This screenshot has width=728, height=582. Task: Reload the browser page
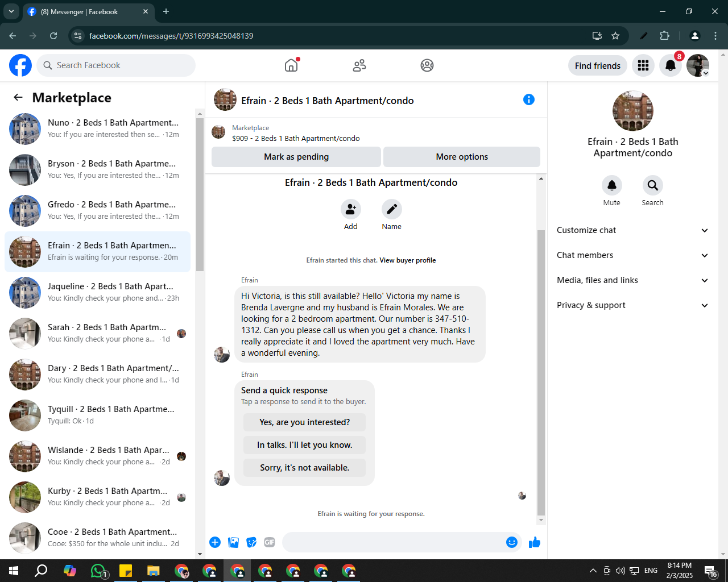53,36
